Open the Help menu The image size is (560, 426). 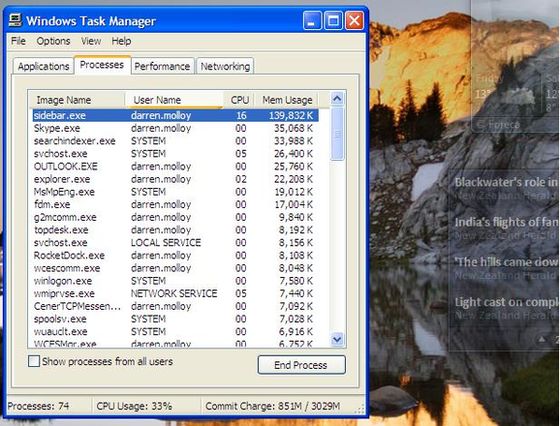point(121,41)
